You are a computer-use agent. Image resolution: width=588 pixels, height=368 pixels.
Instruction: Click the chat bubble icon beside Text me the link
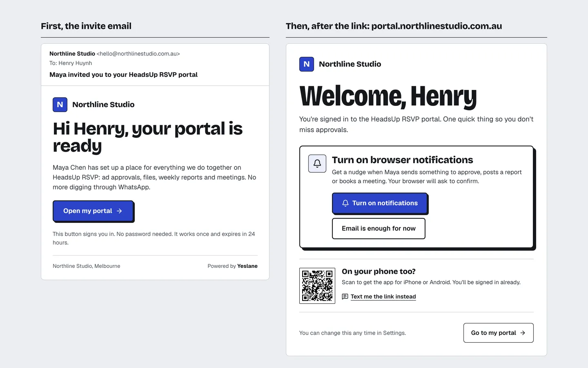[x=345, y=296]
